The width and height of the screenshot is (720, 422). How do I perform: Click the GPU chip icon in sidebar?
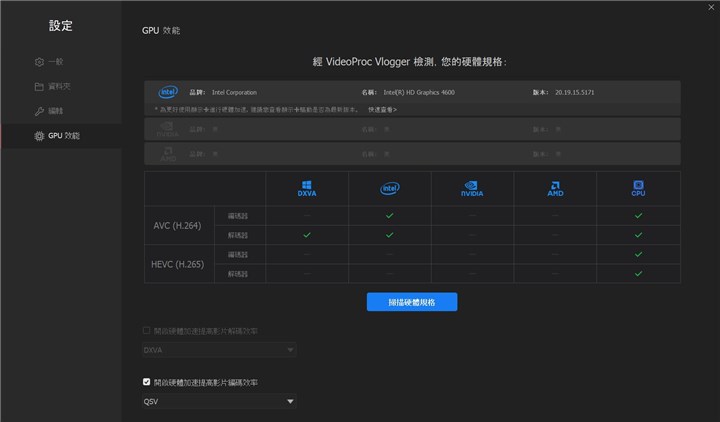[39, 136]
